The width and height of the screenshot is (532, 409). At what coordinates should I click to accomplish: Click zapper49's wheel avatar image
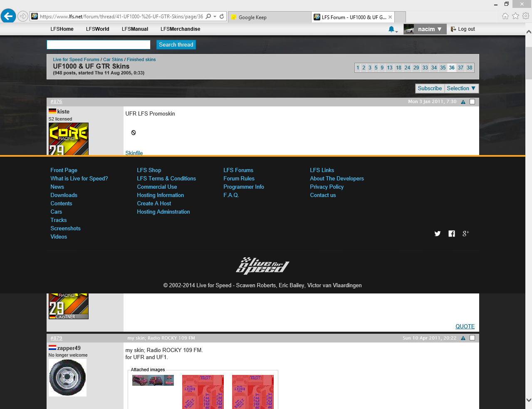tap(67, 378)
